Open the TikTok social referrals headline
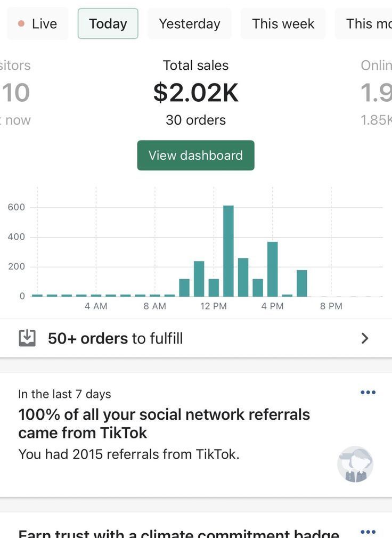This screenshot has height=538, width=392. pyautogui.click(x=164, y=423)
